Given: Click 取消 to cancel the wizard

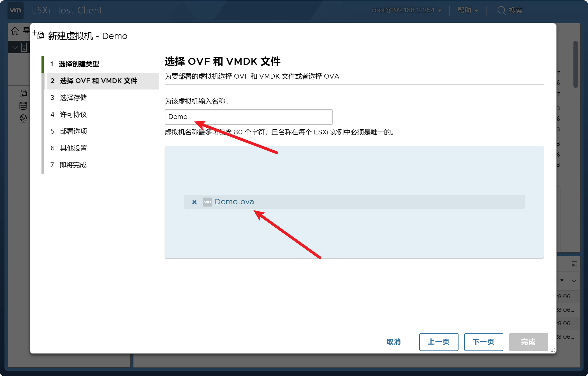Looking at the screenshot, I should click(393, 342).
